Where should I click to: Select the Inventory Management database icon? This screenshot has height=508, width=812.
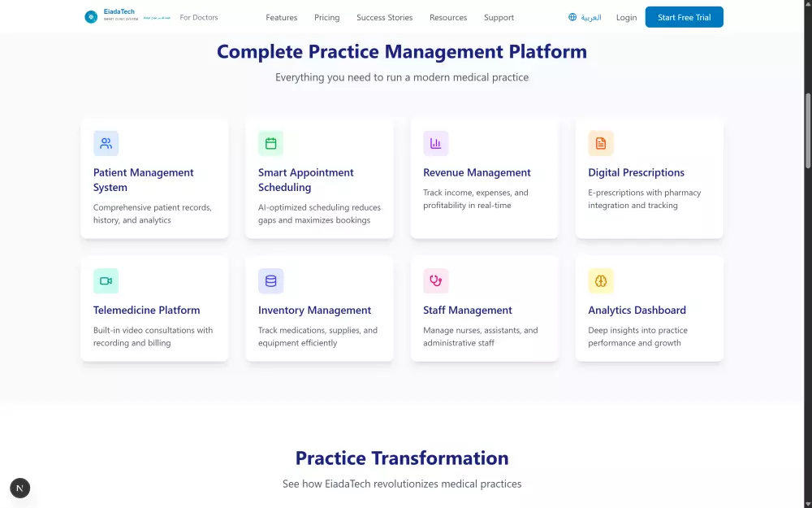coord(270,280)
